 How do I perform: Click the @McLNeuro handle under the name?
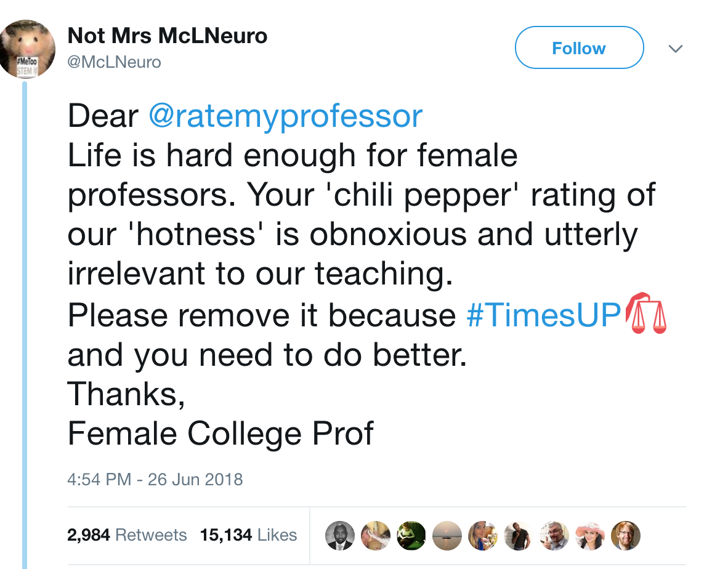114,62
